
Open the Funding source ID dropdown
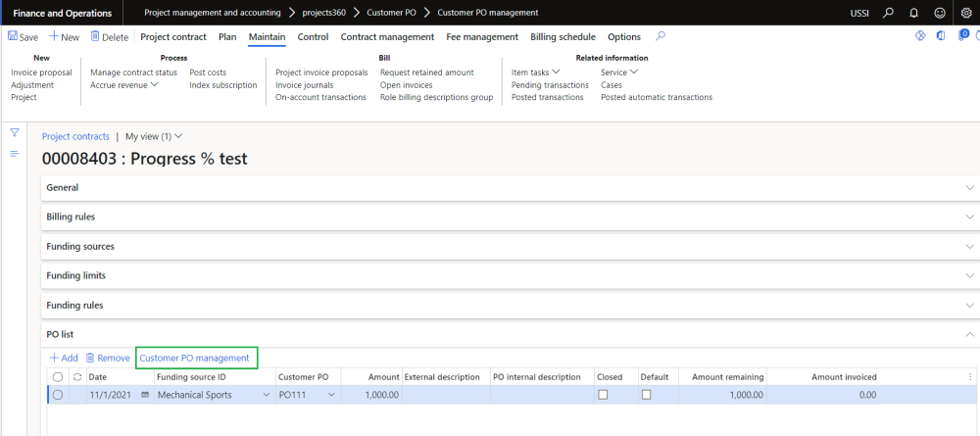(x=266, y=395)
